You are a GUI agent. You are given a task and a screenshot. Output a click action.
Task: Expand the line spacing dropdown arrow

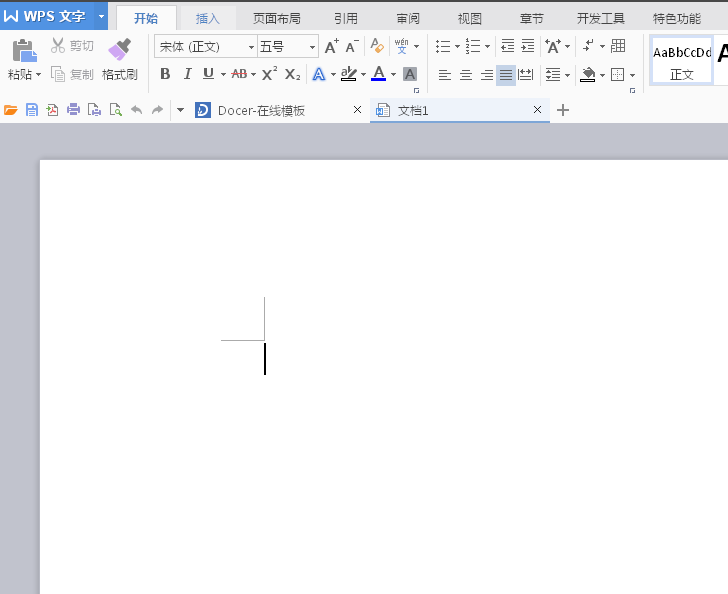(567, 75)
